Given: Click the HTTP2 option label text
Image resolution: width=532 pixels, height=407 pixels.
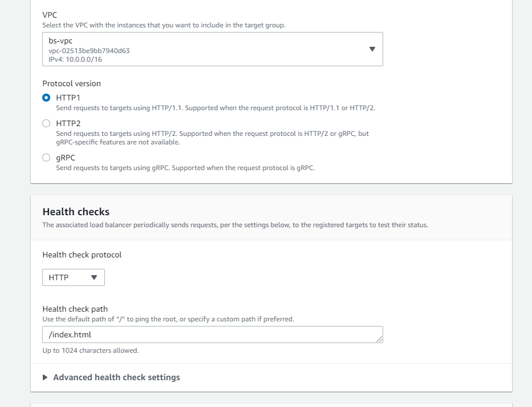Looking at the screenshot, I should (68, 123).
